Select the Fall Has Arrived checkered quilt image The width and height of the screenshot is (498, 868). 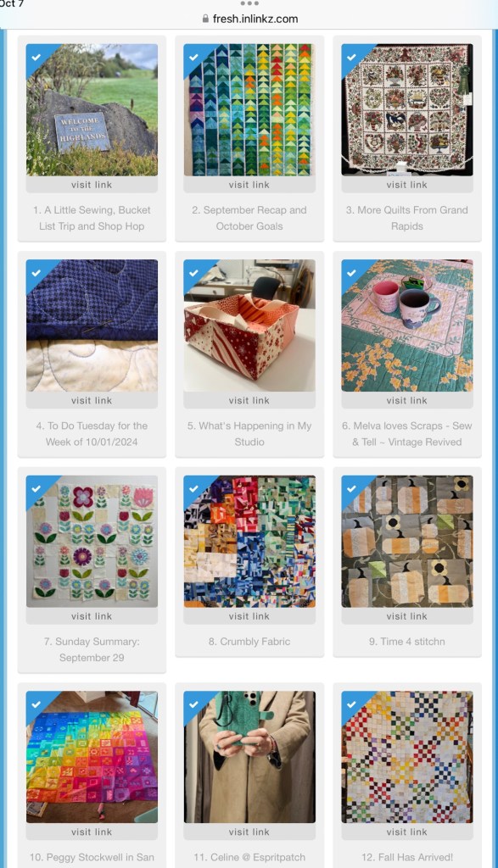point(407,757)
